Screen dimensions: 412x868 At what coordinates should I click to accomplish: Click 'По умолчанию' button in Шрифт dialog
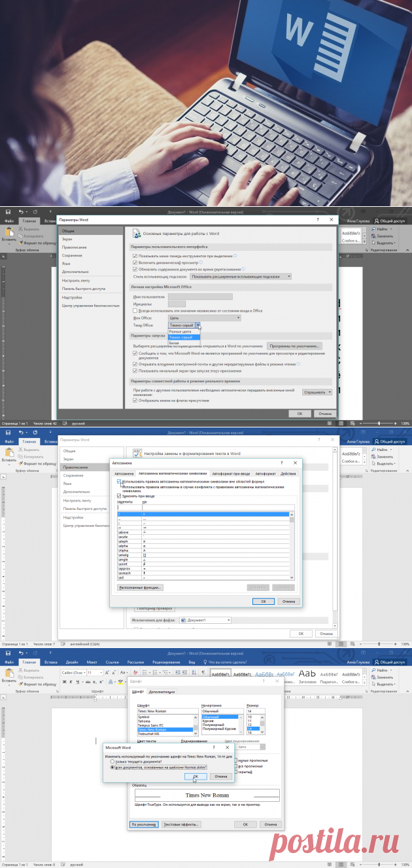pyautogui.click(x=143, y=824)
